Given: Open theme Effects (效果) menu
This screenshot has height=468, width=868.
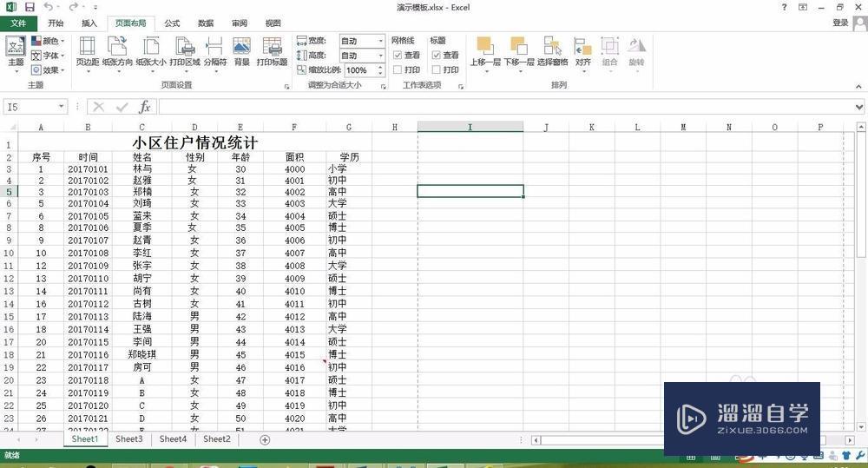Looking at the screenshot, I should click(48, 69).
